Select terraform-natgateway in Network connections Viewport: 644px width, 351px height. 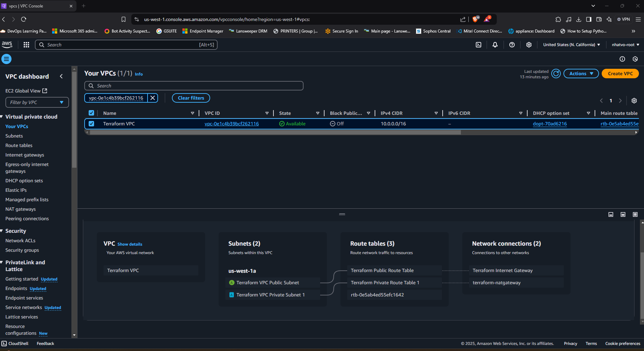516,283
